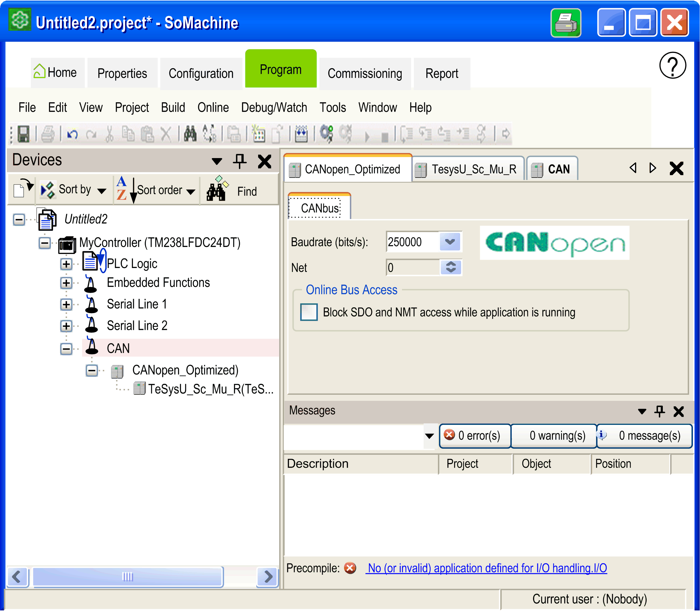700x611 pixels.
Task: Pin the Devices panel with pushpin icon
Action: click(x=240, y=161)
